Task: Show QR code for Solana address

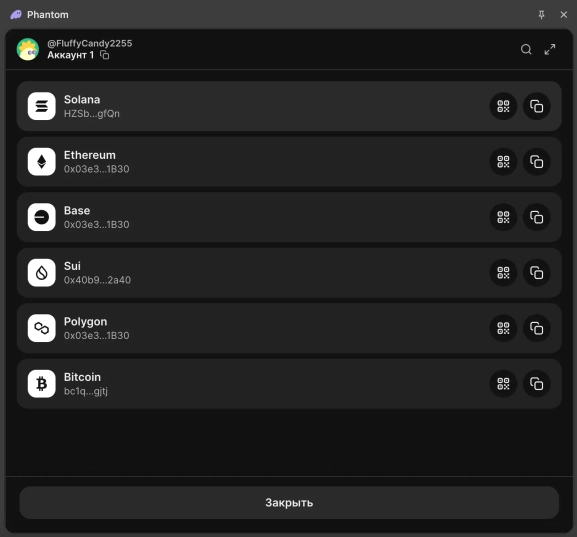Action: (x=503, y=106)
